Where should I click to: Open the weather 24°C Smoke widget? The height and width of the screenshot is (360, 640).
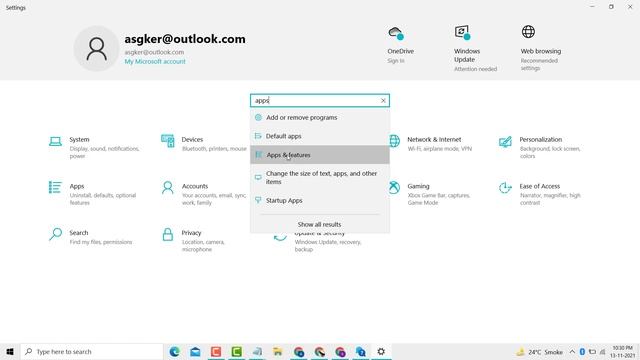(x=539, y=351)
